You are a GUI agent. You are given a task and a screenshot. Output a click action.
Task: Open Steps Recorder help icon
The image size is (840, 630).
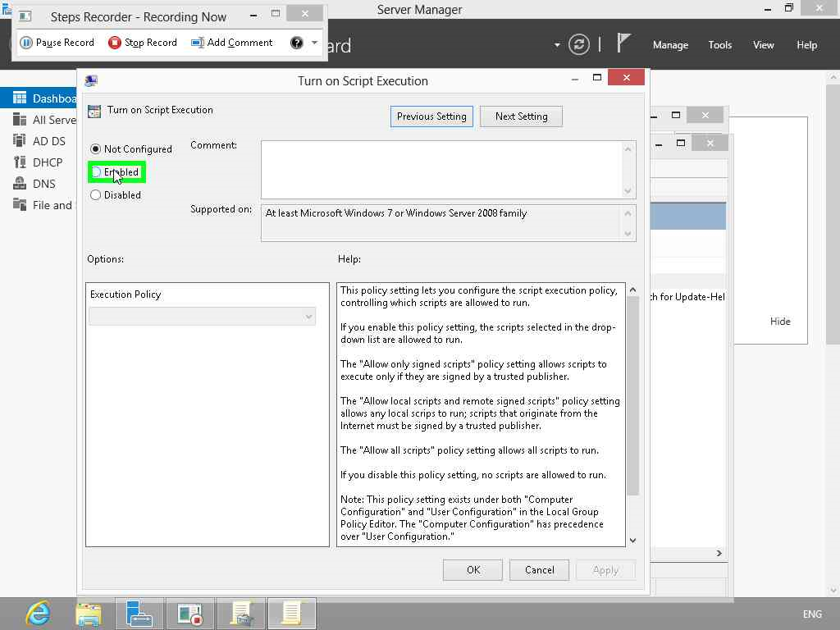tap(297, 43)
